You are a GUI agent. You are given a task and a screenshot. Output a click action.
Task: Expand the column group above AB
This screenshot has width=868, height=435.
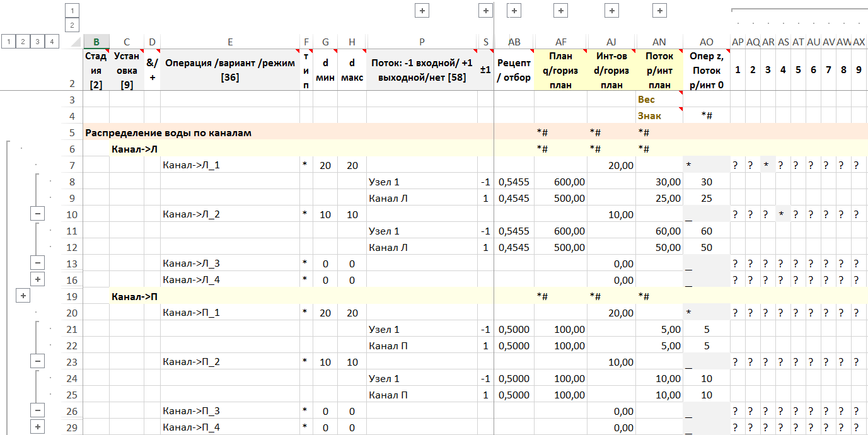[514, 11]
